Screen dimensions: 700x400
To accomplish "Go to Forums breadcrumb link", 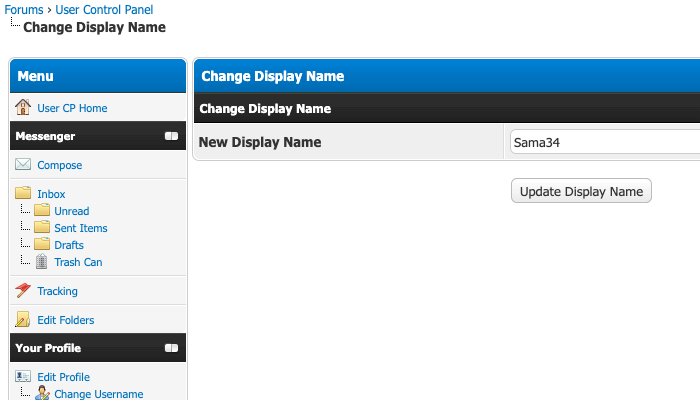I will pos(24,10).
